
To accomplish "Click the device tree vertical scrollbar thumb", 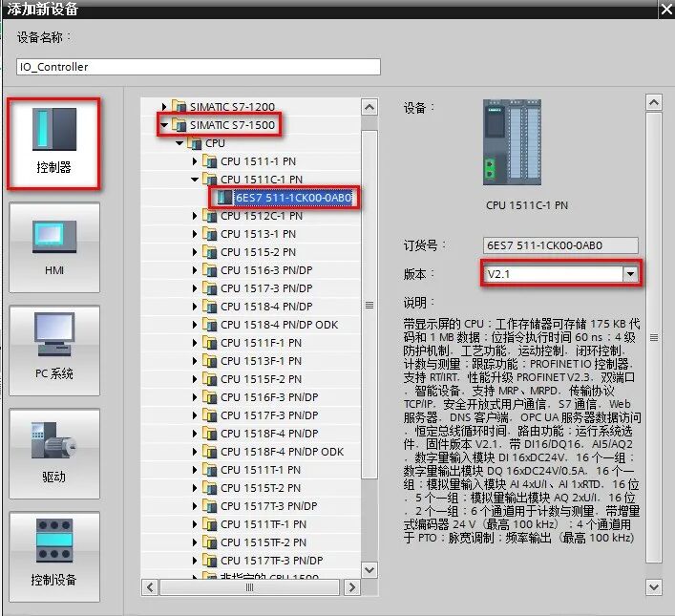I will (x=369, y=305).
